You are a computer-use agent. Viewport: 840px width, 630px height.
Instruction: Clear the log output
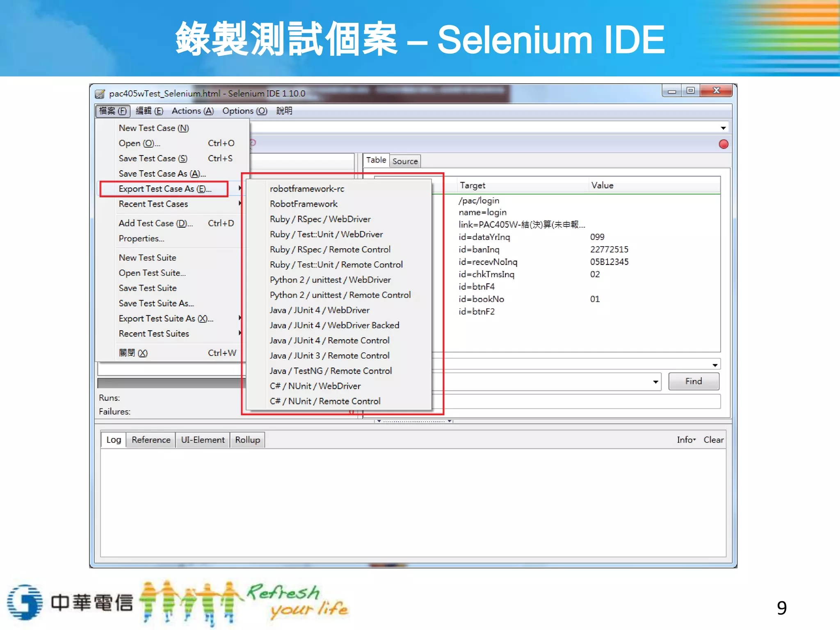[x=714, y=440]
